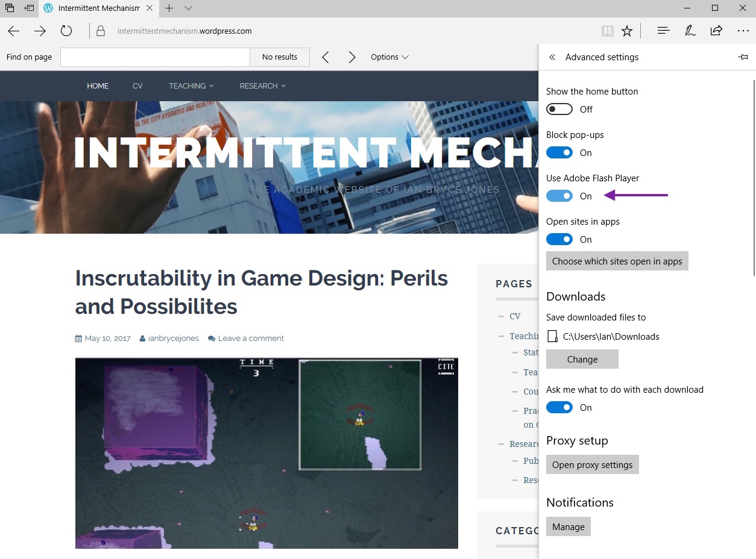Turn off Use Adobe Flash Player
Viewport: 756px width, 559px height.
point(559,196)
